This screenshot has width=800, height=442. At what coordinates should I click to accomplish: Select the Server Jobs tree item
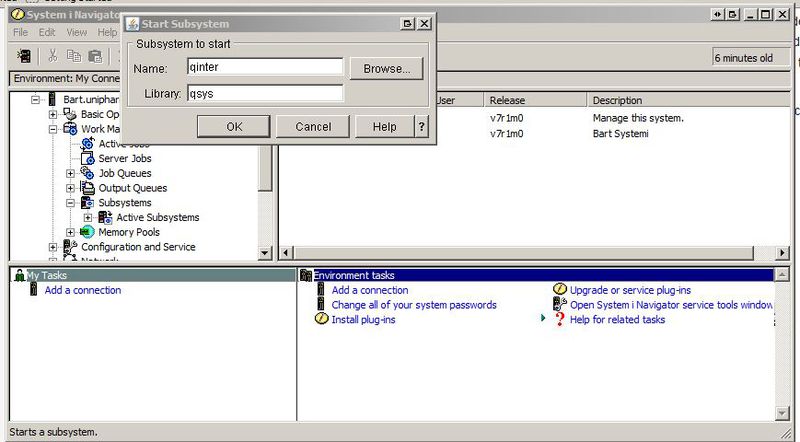pos(125,159)
